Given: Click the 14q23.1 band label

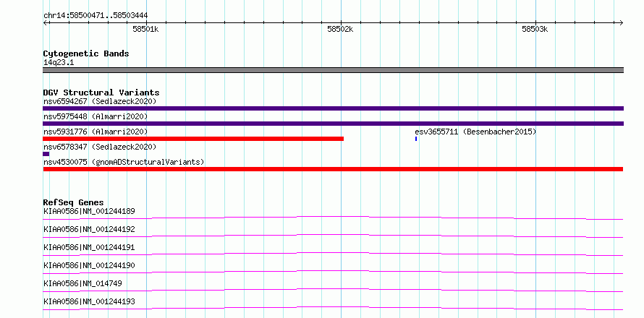Looking at the screenshot, I should point(59,63).
